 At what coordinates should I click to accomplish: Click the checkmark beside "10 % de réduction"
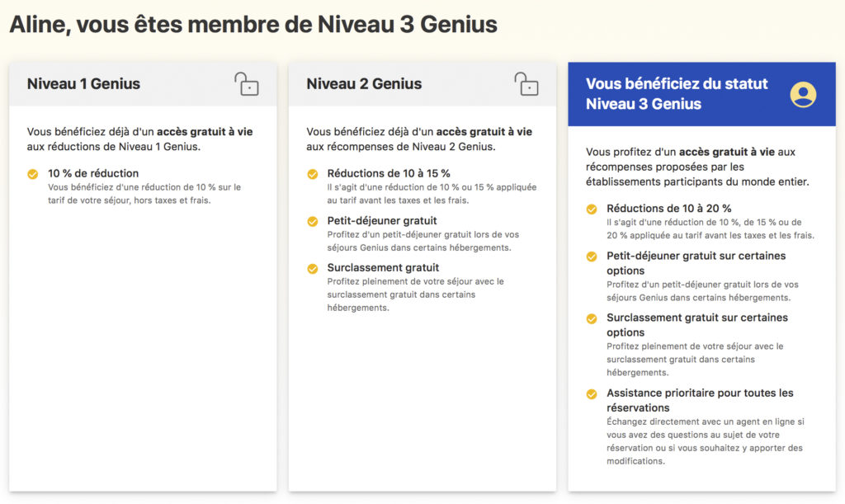[x=33, y=174]
